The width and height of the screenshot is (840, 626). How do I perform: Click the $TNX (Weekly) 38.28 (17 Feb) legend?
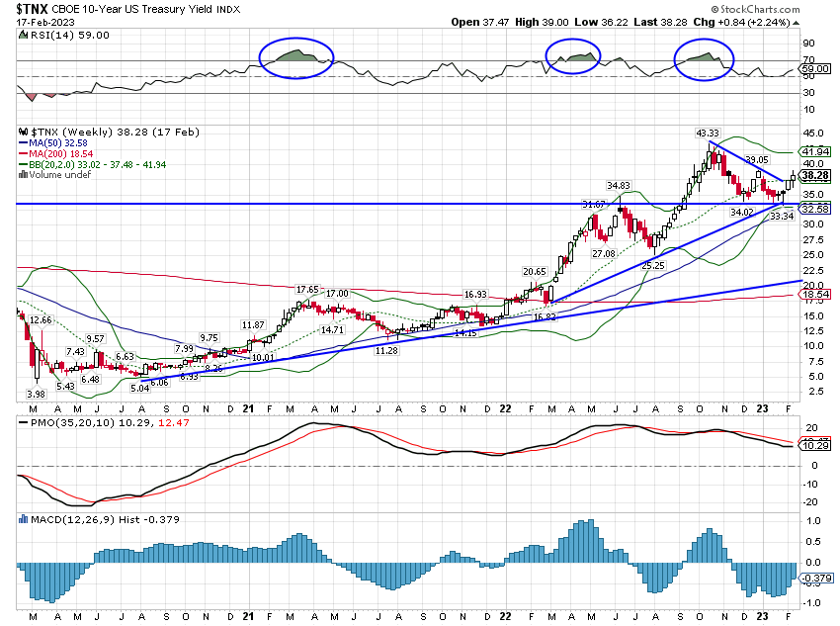pyautogui.click(x=115, y=132)
